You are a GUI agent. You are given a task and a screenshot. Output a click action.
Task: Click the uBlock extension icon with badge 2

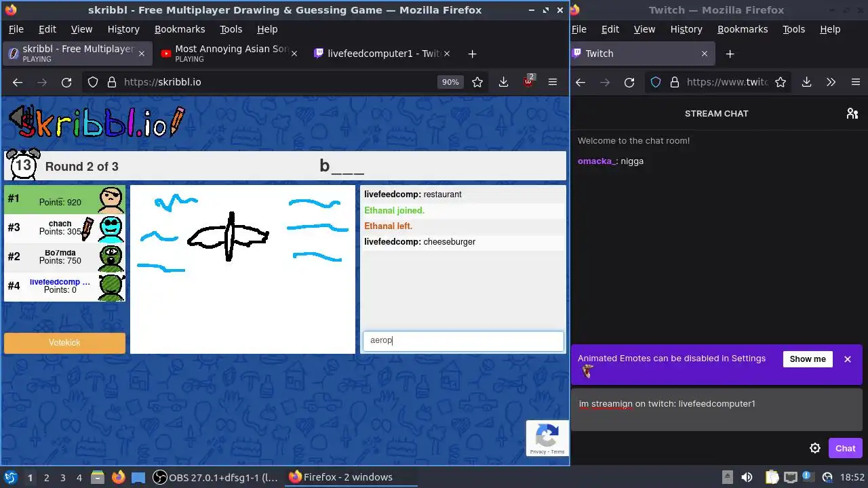coord(528,81)
